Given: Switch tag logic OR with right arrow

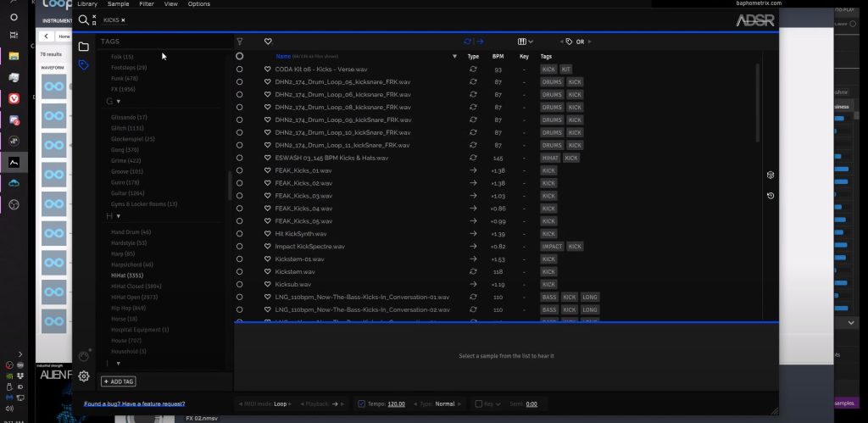Looking at the screenshot, I should pos(589,42).
